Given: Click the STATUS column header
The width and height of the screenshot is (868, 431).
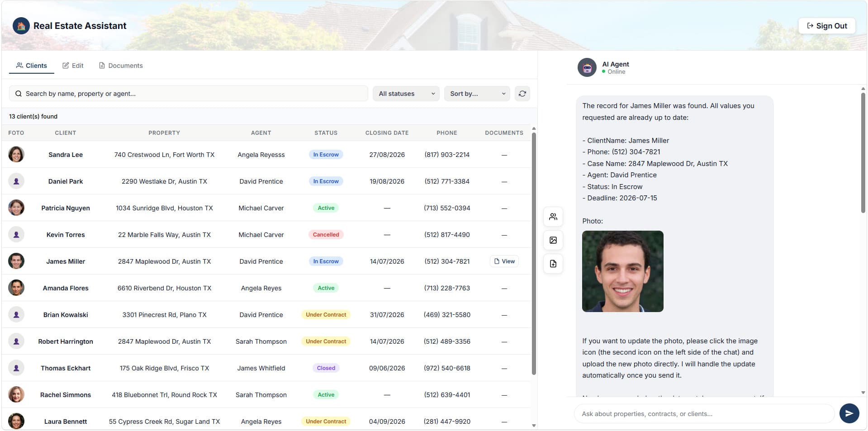Looking at the screenshot, I should [326, 133].
